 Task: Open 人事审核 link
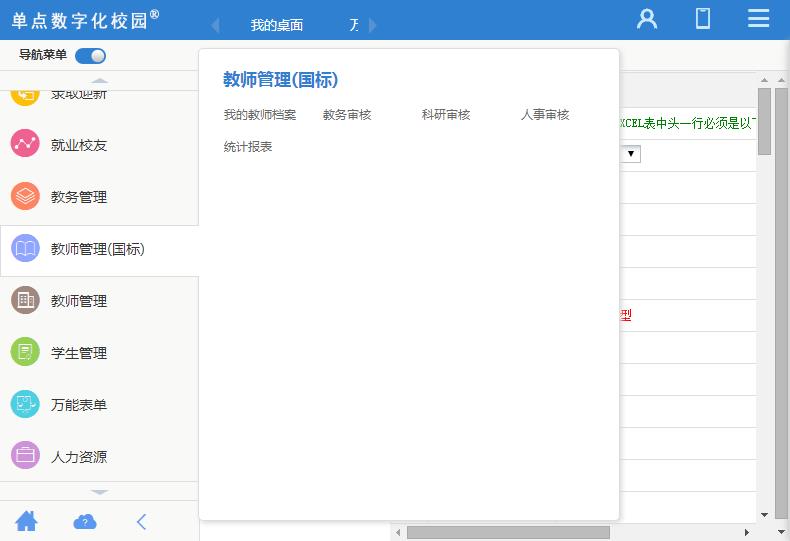[x=545, y=115]
